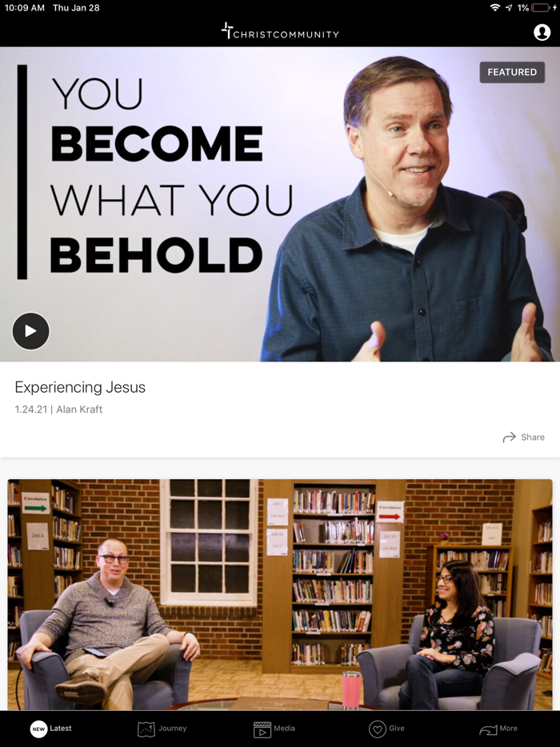Open the library interview video thumbnail
This screenshot has height=747, width=560.
coord(280,594)
